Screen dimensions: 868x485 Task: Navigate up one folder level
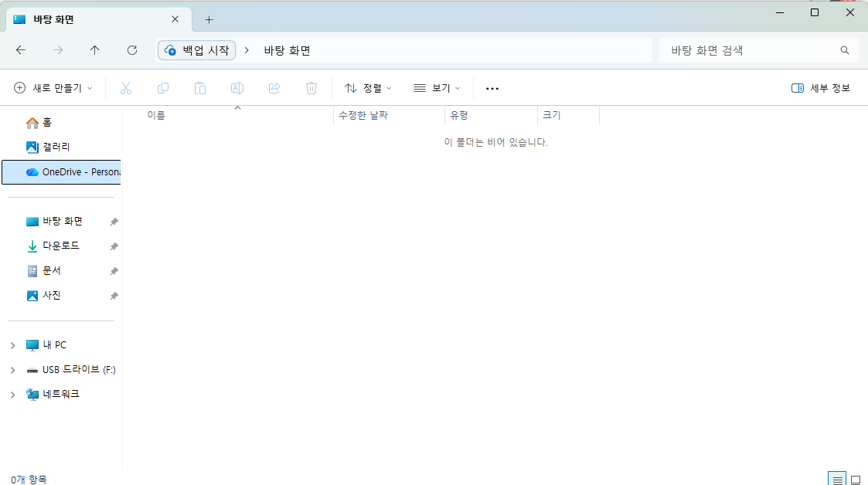pyautogui.click(x=94, y=50)
